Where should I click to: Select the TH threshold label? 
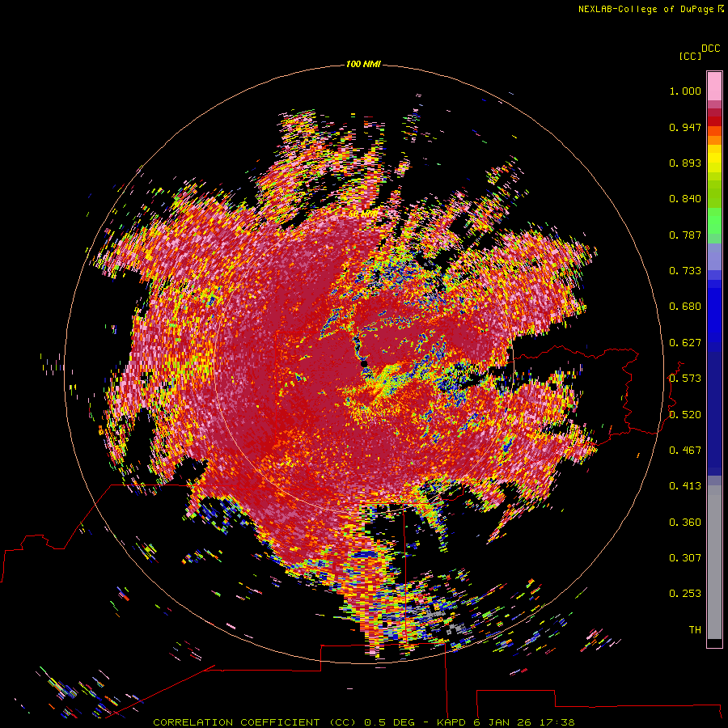pos(695,630)
